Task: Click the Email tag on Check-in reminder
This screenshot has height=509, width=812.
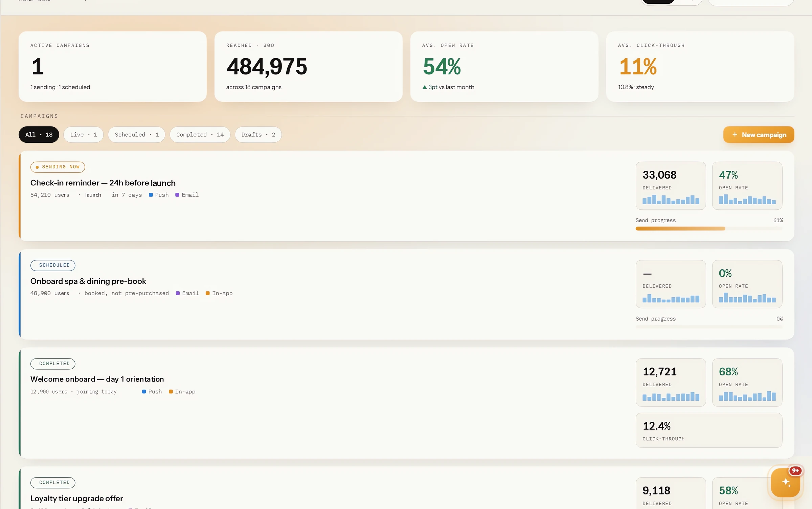Action: (187, 195)
